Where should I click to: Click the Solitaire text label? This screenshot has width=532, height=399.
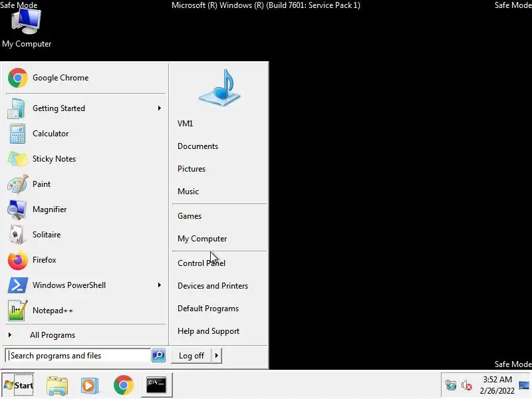pos(47,235)
